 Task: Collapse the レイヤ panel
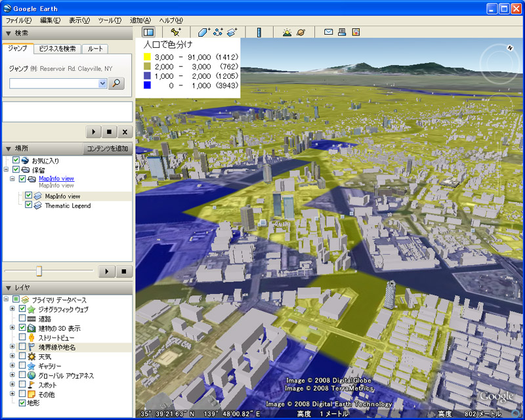[x=9, y=287]
